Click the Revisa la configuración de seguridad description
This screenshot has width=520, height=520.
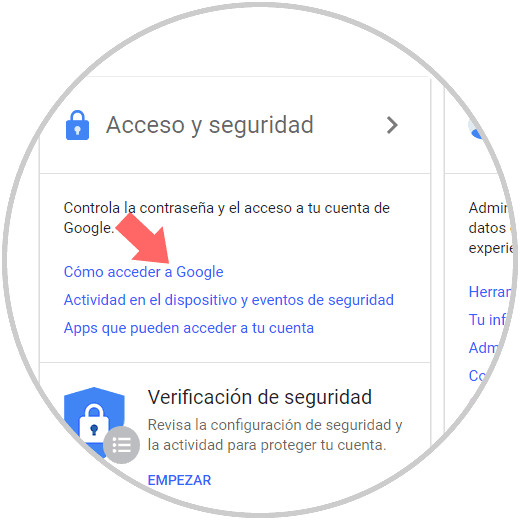275,435
